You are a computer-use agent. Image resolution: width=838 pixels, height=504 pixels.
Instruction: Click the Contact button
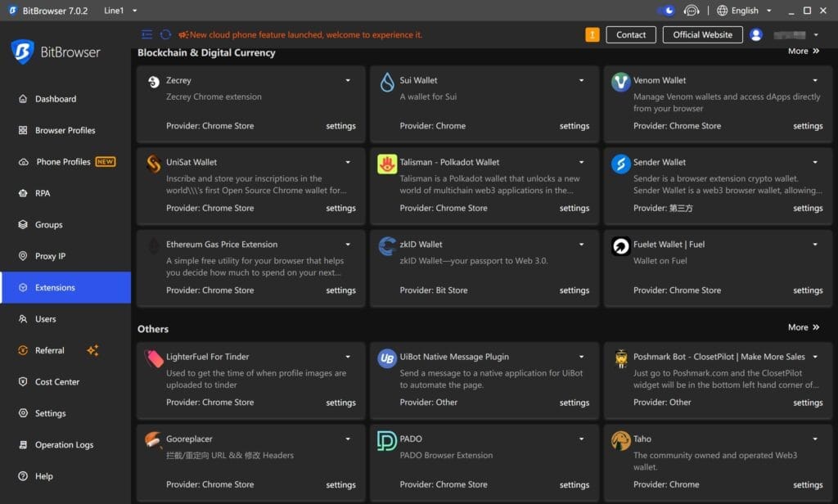631,34
